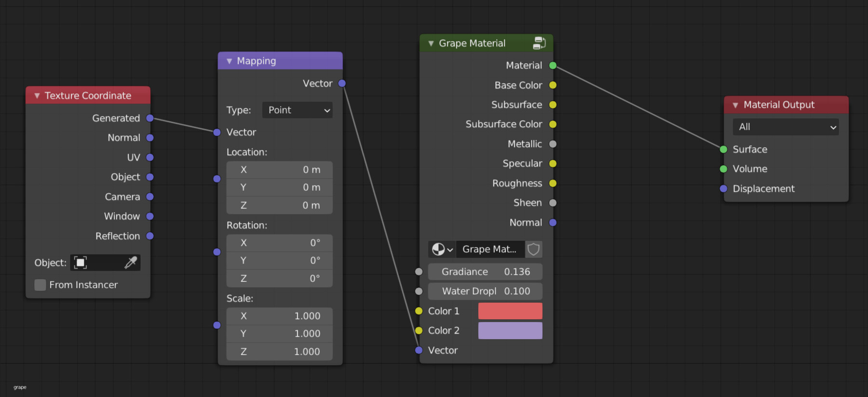
Task: Open the Mapping Type dropdown
Action: 298,110
